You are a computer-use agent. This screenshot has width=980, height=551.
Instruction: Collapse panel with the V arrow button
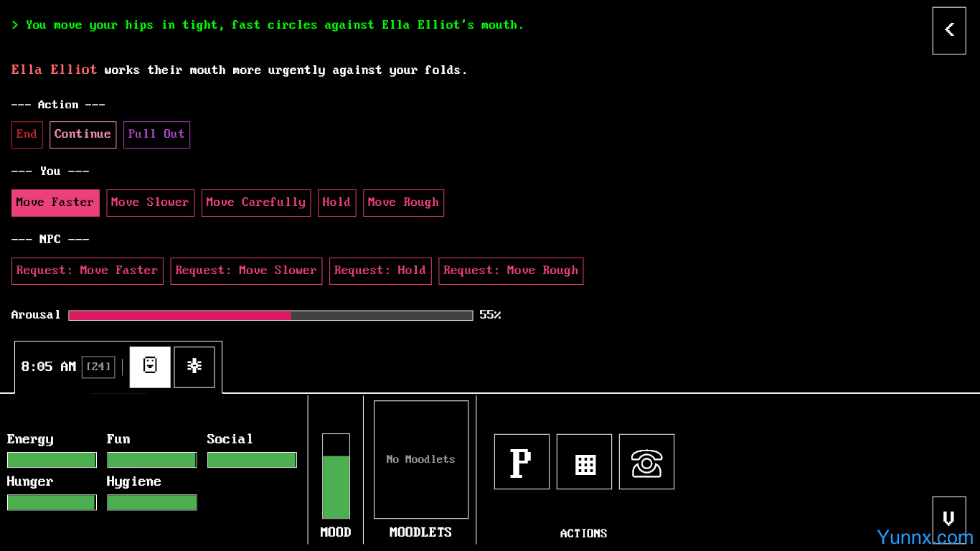point(949,519)
